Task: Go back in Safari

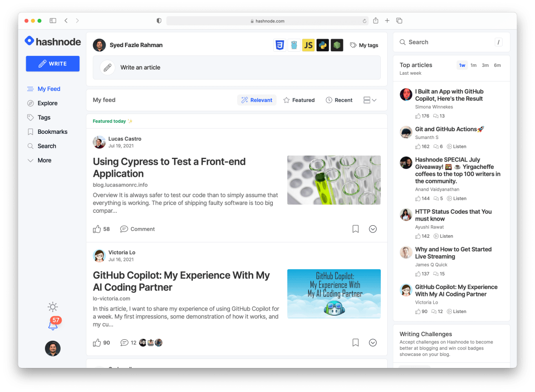Action: 66,20
